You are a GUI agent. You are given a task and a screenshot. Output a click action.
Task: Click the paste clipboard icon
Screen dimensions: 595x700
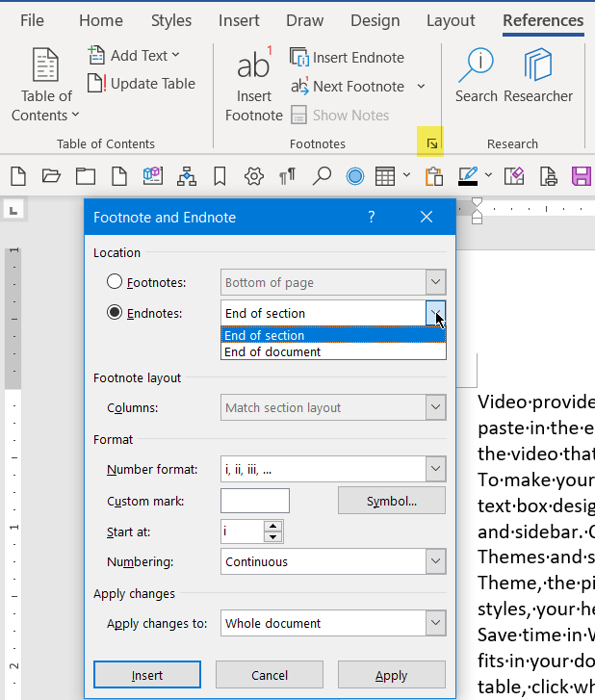pos(434,176)
